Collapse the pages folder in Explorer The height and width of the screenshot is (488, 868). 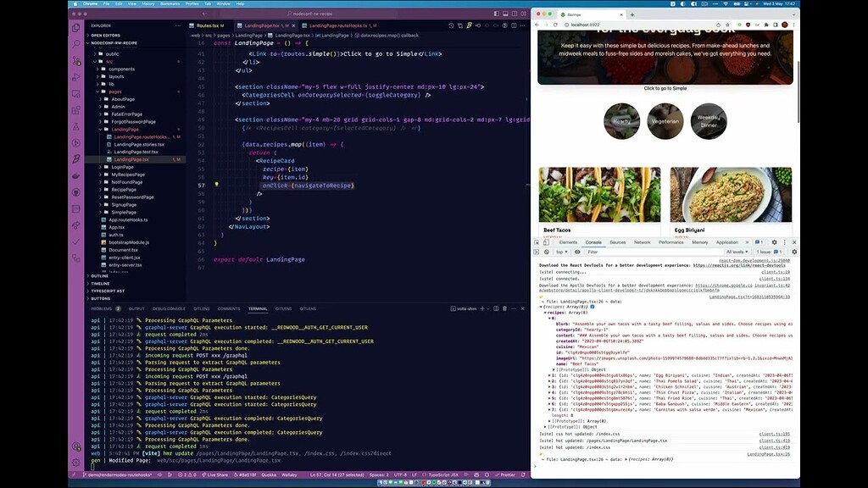(x=114, y=91)
